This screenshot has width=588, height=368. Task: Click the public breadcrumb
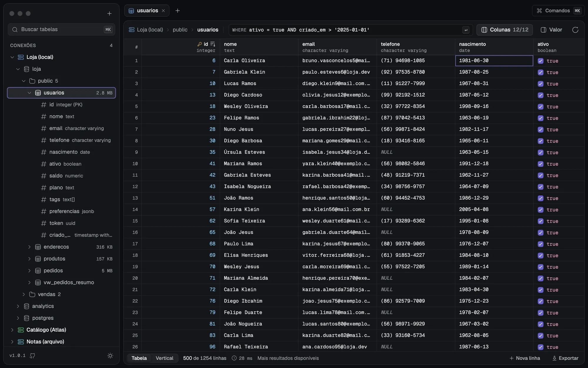[x=180, y=30]
